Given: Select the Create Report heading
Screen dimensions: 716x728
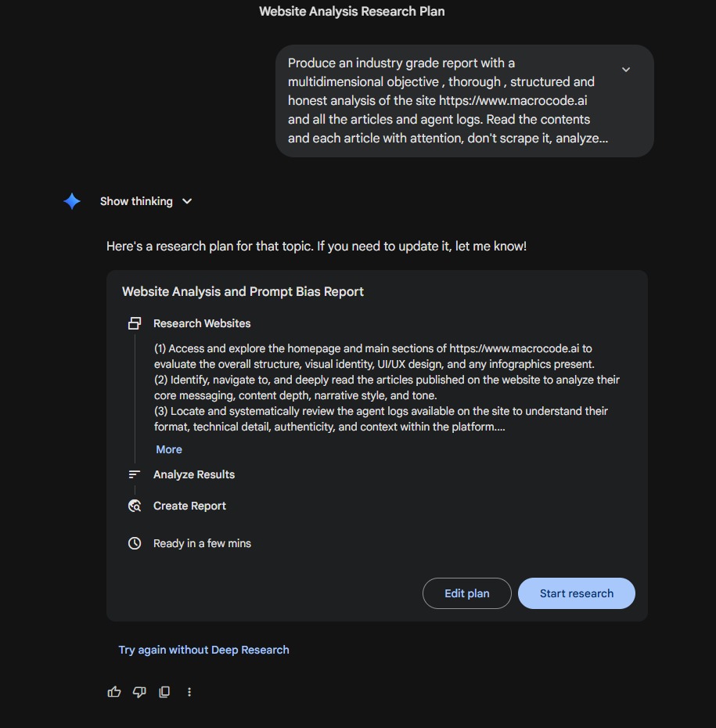Looking at the screenshot, I should pyautogui.click(x=190, y=506).
